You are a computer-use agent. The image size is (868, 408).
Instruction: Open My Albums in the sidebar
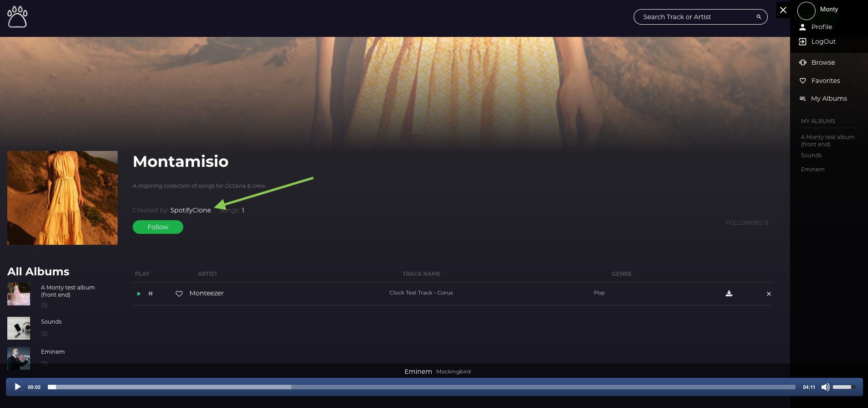[x=828, y=98]
